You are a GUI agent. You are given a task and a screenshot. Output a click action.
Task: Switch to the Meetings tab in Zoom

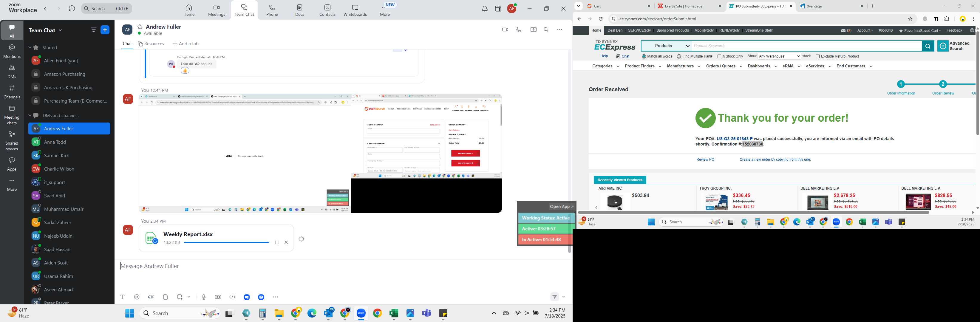click(x=217, y=10)
